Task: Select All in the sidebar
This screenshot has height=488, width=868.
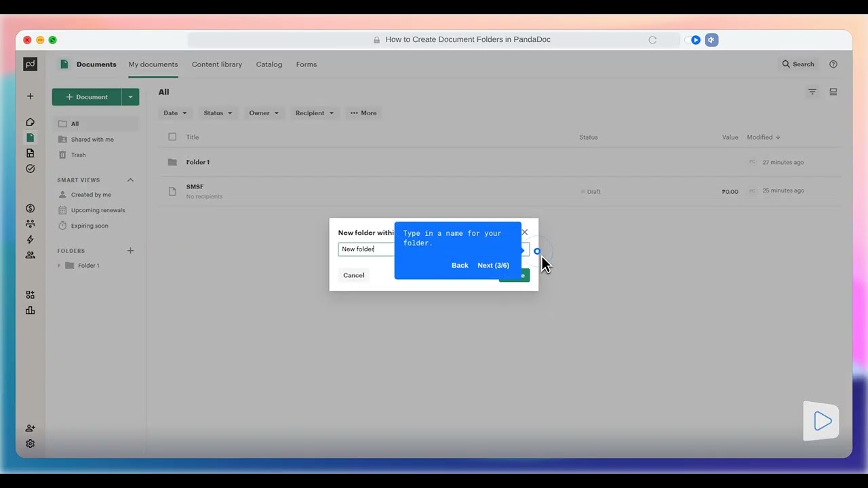Action: 96,124
